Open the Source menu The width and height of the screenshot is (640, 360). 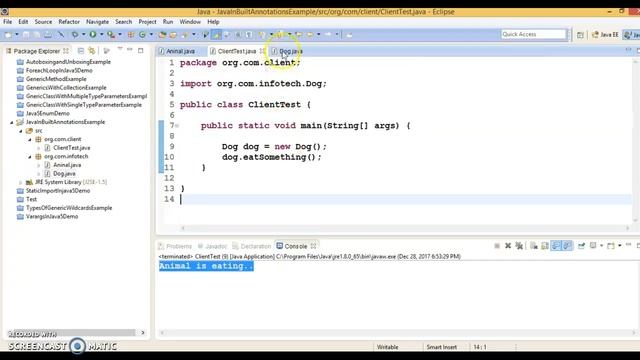pyautogui.click(x=43, y=22)
